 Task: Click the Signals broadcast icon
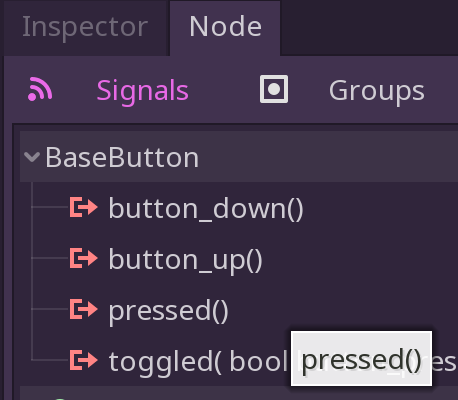[x=40, y=89]
